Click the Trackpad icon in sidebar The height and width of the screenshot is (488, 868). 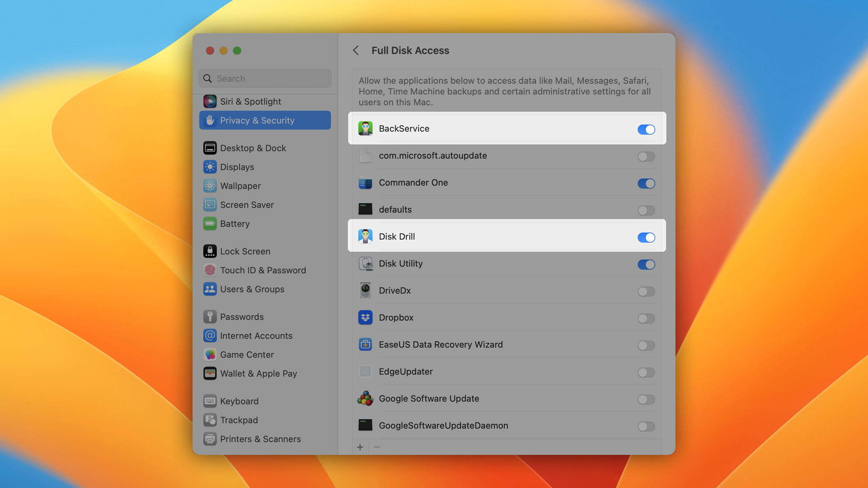210,420
